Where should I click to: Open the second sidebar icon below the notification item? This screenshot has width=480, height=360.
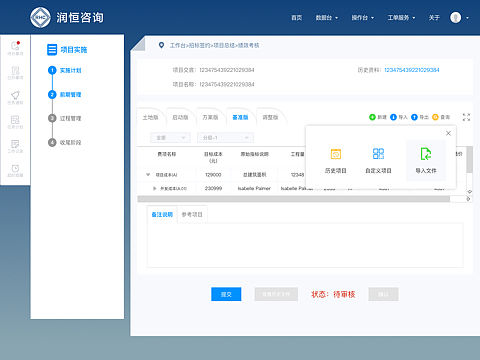(x=15, y=70)
